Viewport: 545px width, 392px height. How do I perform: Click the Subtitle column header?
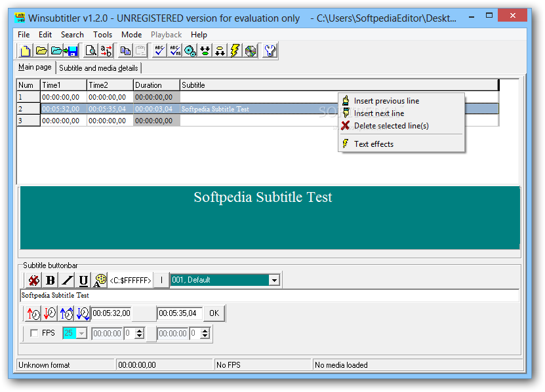click(339, 85)
